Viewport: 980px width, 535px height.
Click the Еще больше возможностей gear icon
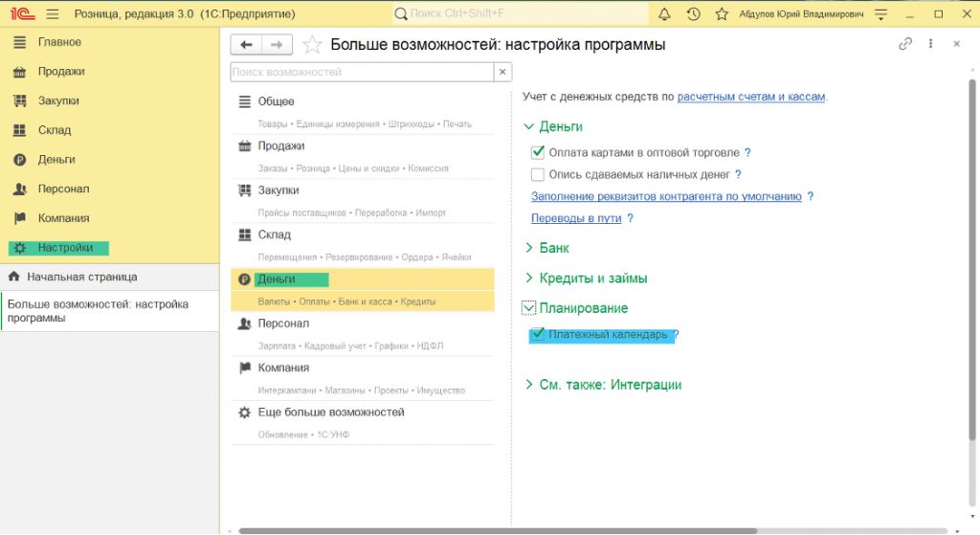tap(244, 412)
